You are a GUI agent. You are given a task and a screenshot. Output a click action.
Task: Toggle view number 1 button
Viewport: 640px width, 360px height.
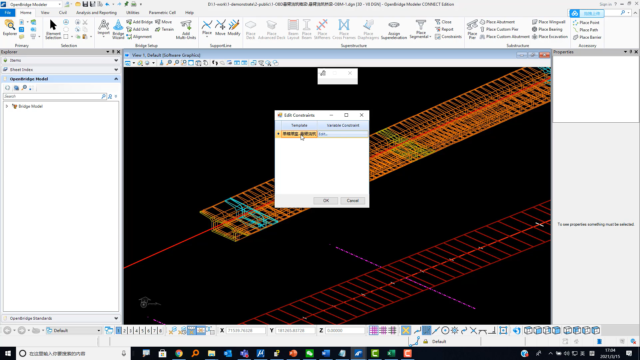click(x=118, y=331)
